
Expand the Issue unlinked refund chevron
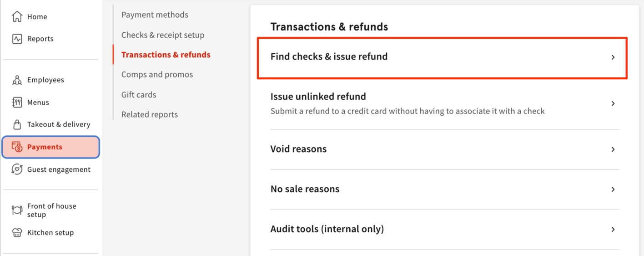tap(613, 103)
